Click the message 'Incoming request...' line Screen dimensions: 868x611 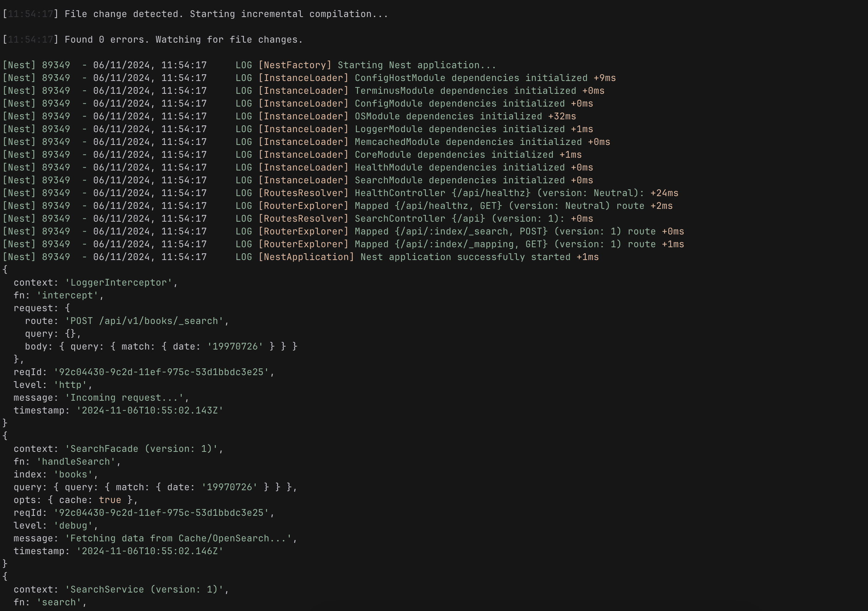click(101, 398)
